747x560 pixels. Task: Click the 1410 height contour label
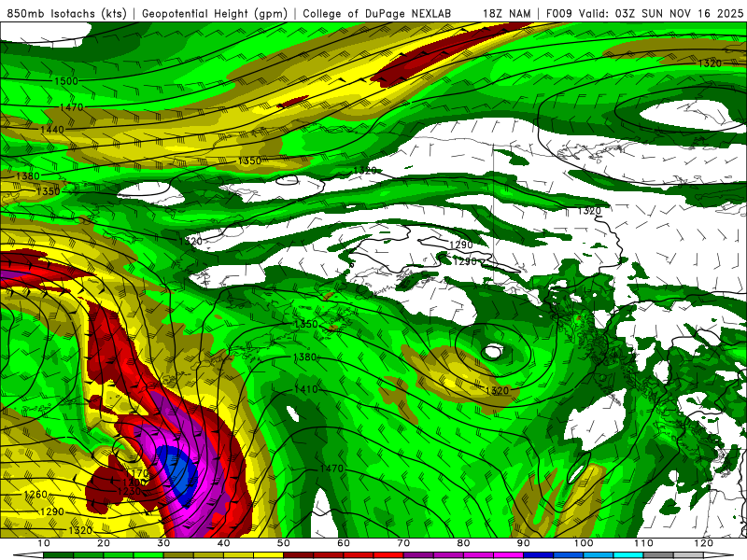(305, 389)
